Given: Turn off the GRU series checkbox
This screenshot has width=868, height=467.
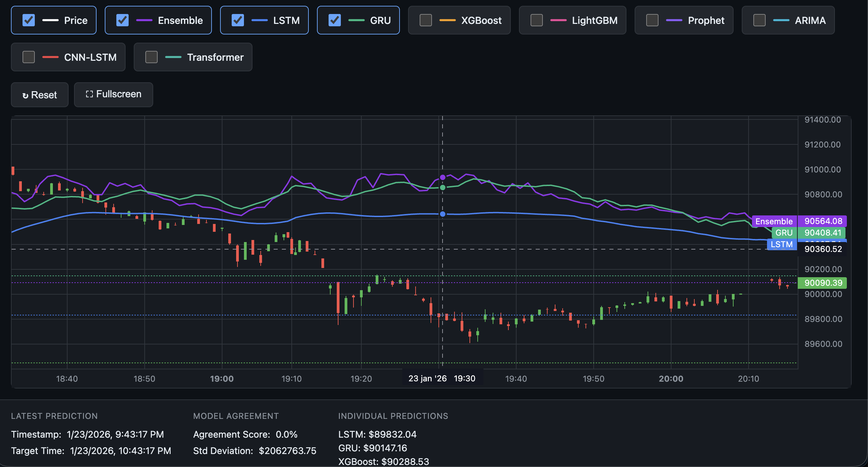Looking at the screenshot, I should [335, 20].
